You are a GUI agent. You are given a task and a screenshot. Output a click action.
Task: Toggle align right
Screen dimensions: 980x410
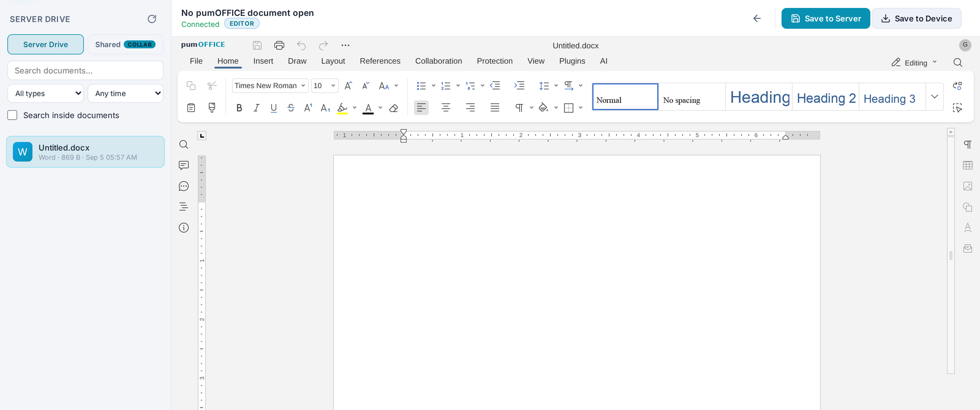coord(470,108)
